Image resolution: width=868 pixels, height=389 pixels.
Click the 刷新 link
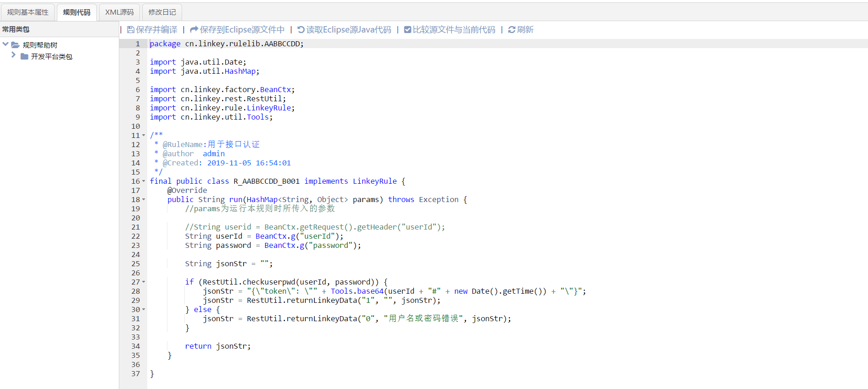pos(521,30)
